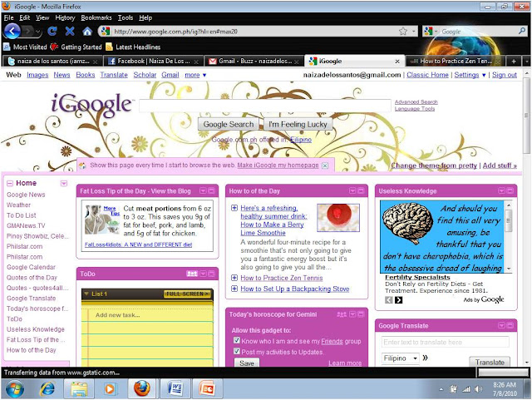Go back with the Firefox back arrow
Image resolution: width=532 pixels, height=400 pixels.
12,32
